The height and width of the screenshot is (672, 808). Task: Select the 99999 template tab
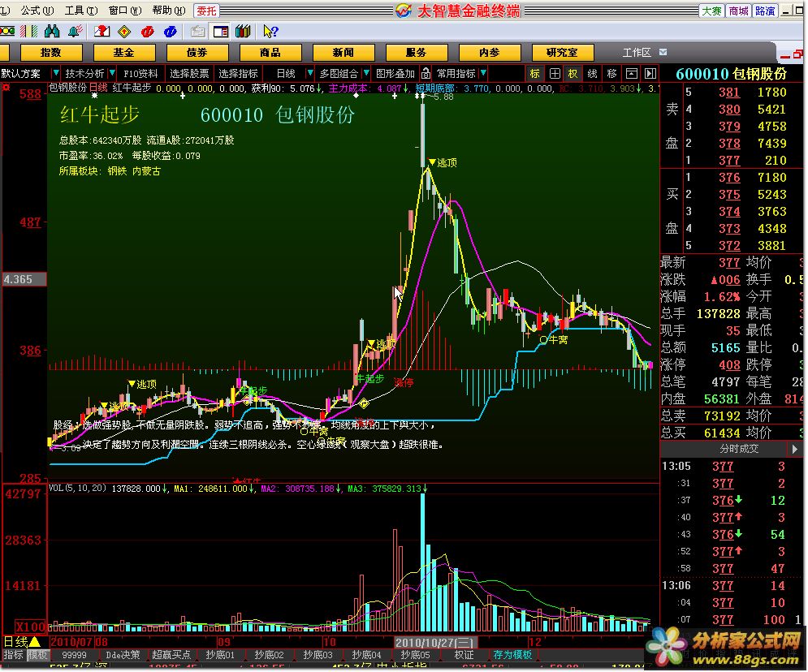pyautogui.click(x=74, y=654)
